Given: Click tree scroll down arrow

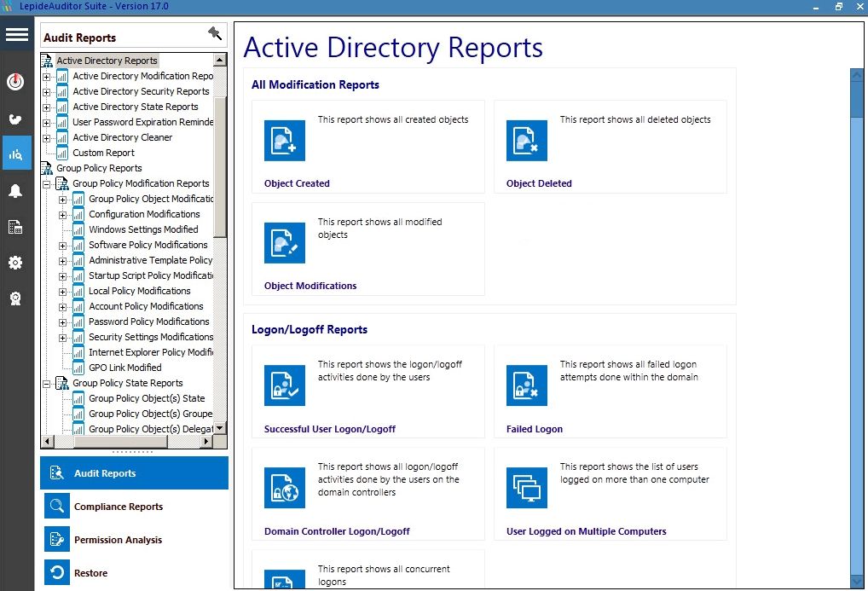Looking at the screenshot, I should point(220,428).
